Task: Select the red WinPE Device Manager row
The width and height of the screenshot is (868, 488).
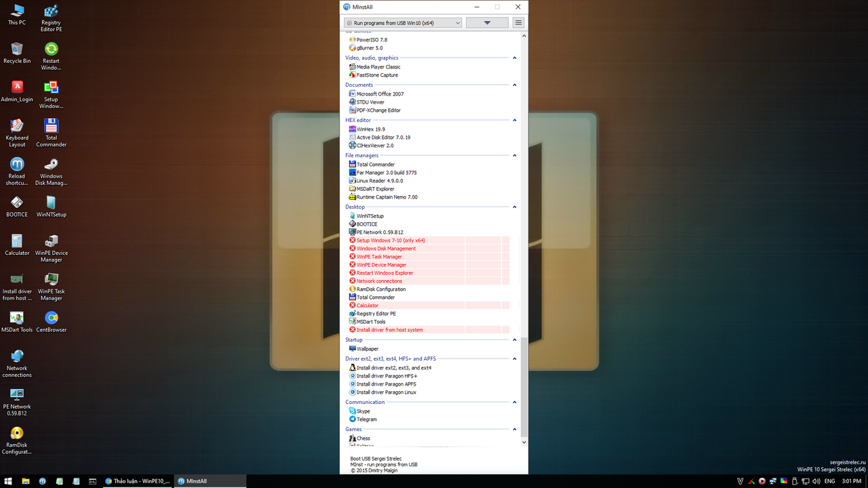Action: pyautogui.click(x=429, y=265)
